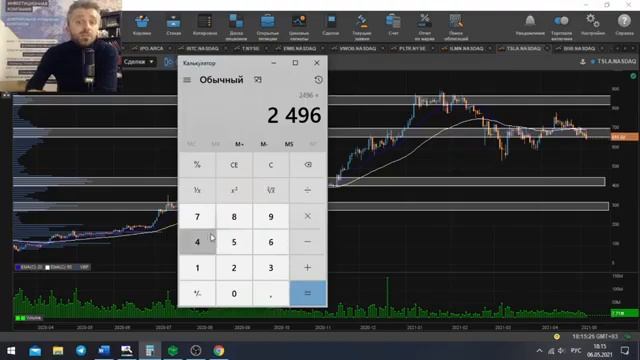Click the calculator digit 0 key
Viewport: 640px width, 360px height.
[234, 293]
